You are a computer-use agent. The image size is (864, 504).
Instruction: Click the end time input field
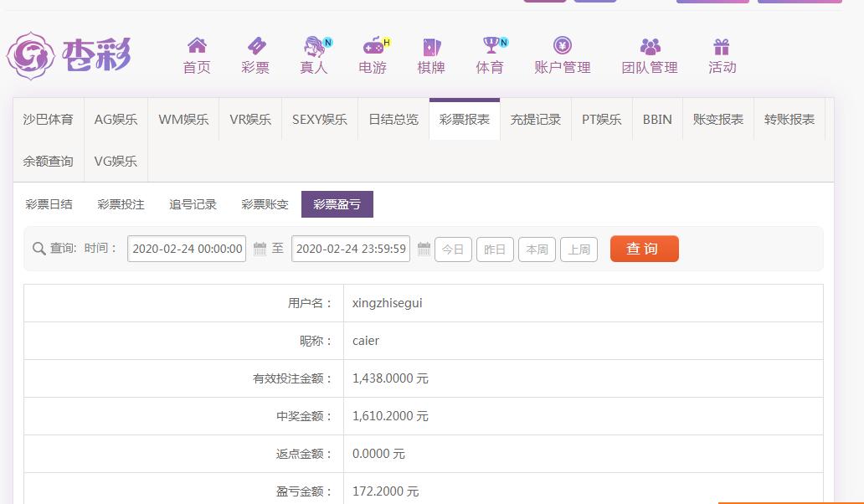[x=351, y=249]
